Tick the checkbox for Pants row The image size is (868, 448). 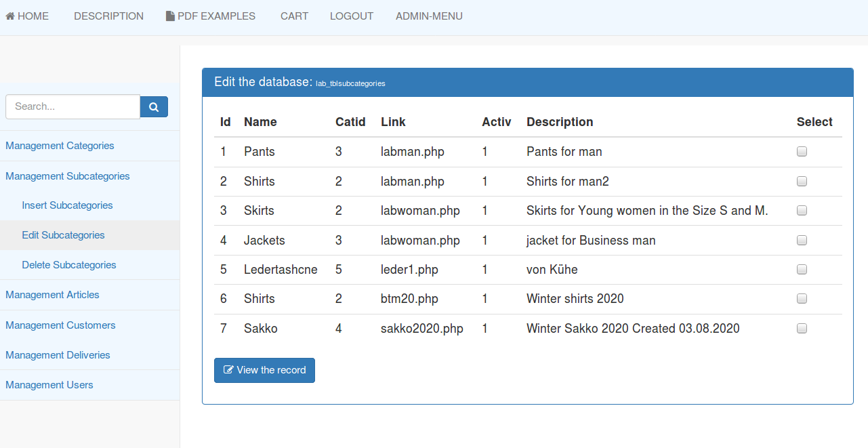point(802,152)
